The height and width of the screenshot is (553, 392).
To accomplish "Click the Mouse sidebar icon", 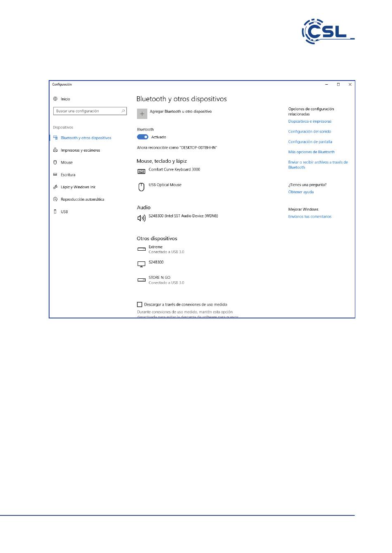I will coord(55,162).
